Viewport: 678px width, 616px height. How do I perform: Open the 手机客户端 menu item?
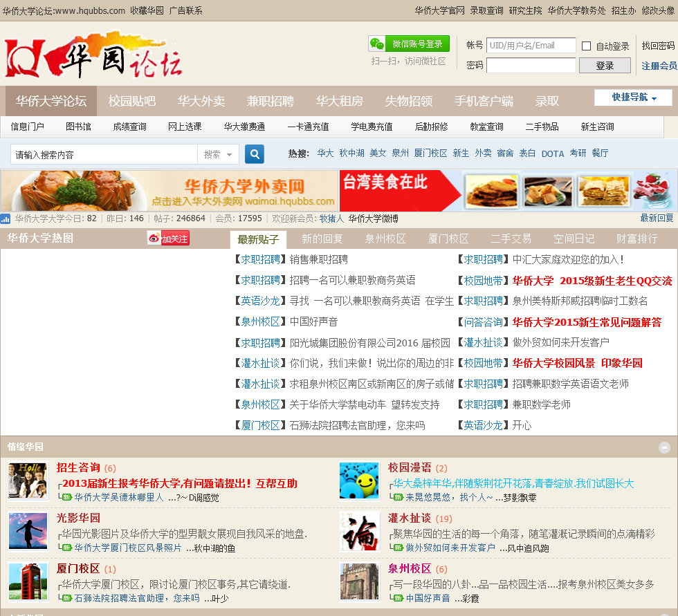(484, 101)
